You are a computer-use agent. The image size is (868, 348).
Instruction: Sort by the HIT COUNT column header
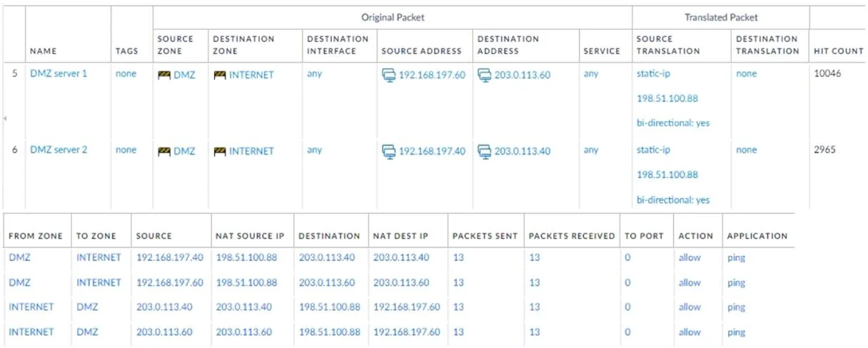click(838, 51)
